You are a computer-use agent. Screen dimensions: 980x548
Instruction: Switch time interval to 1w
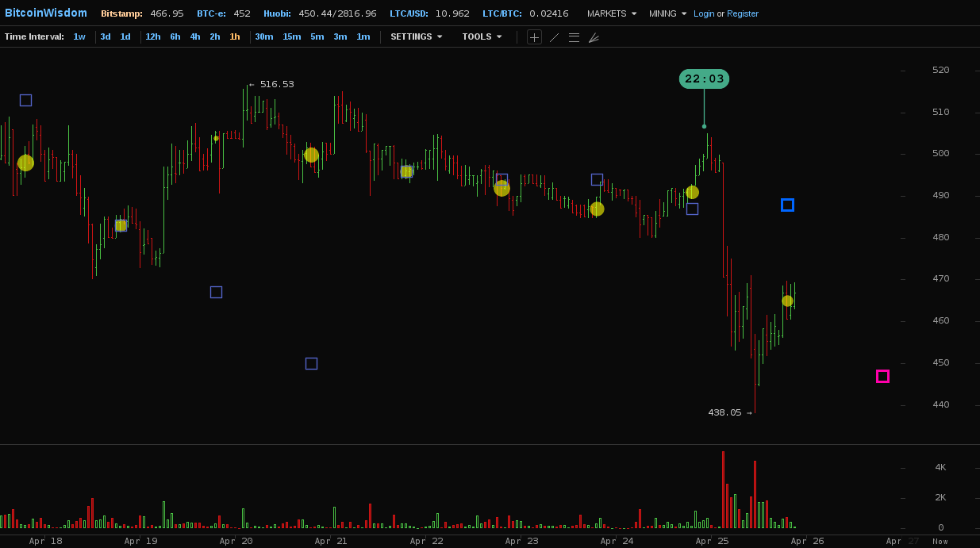[x=79, y=37]
